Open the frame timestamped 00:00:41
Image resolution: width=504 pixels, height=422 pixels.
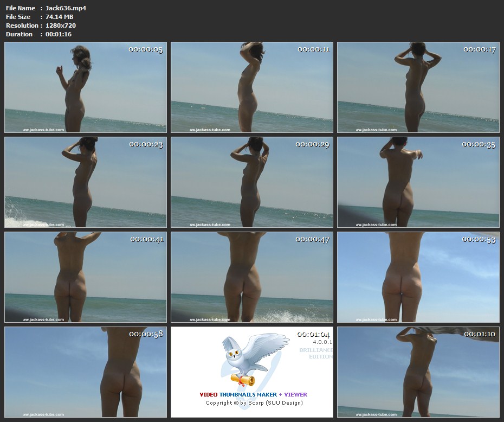86,277
